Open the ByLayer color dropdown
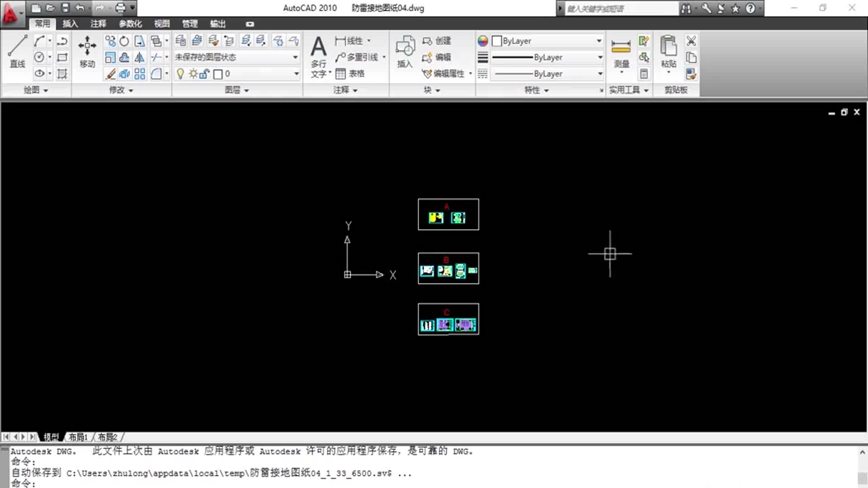 (x=547, y=41)
